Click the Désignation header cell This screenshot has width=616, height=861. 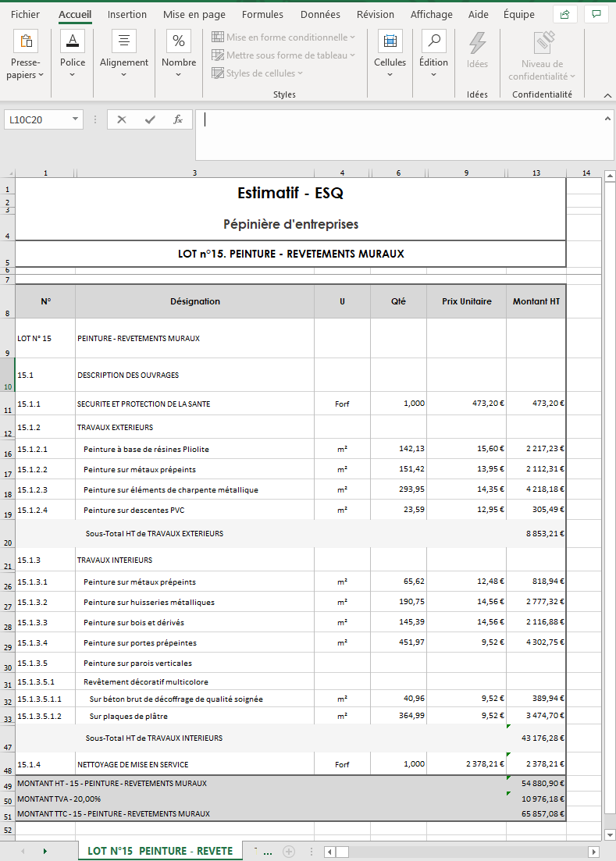tap(195, 301)
